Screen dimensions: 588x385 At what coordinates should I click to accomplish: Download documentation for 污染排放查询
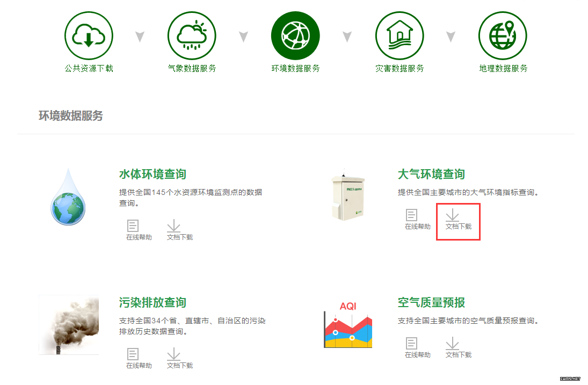[x=180, y=358]
